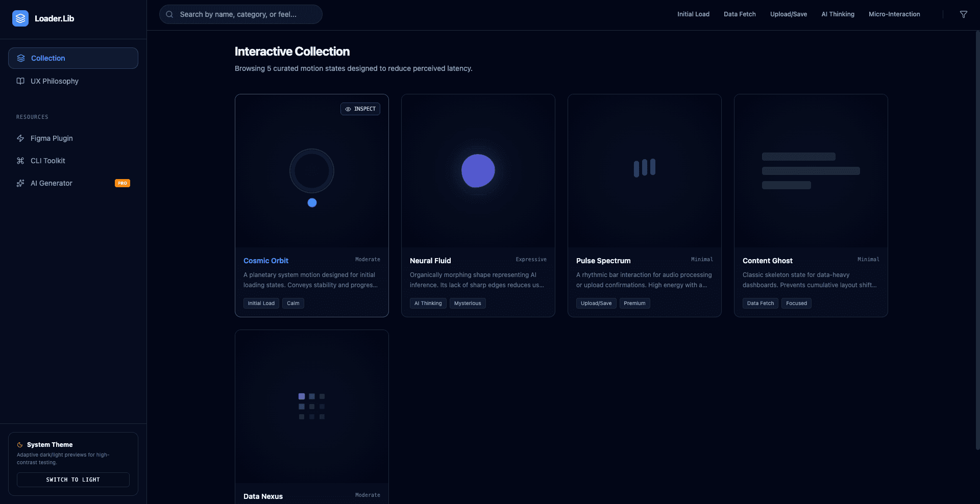Filter by AI Thinking category

pyautogui.click(x=838, y=14)
